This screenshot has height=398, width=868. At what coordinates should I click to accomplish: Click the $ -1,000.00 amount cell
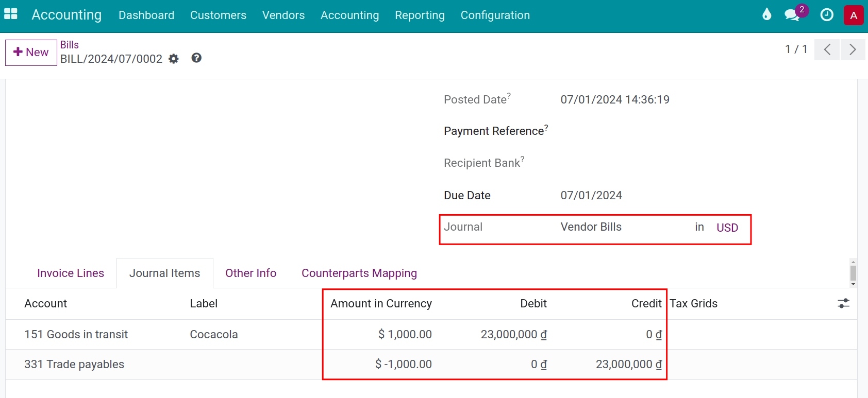point(404,364)
